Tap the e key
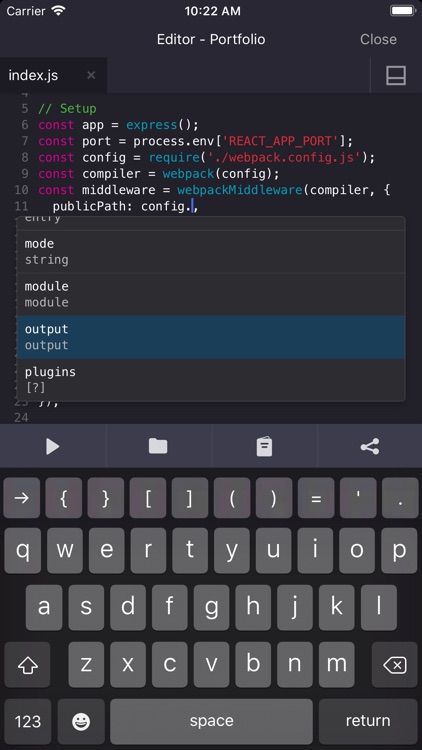 click(106, 550)
